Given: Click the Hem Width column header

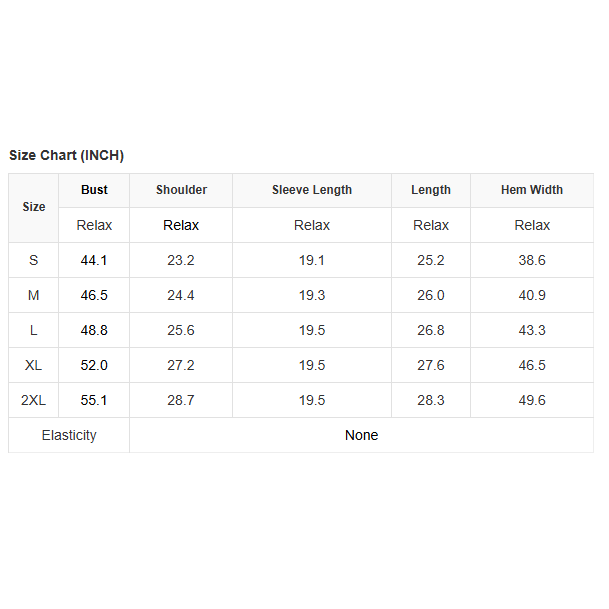Looking at the screenshot, I should pyautogui.click(x=532, y=190).
